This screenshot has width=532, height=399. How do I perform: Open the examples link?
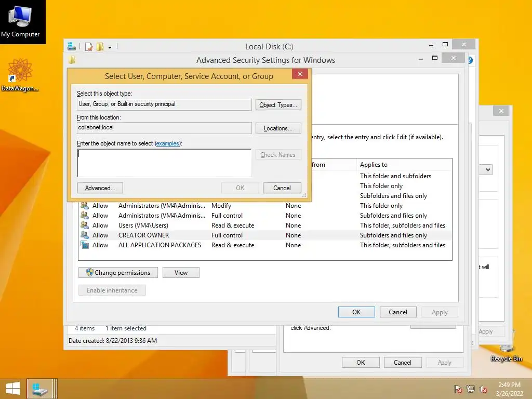[167, 143]
